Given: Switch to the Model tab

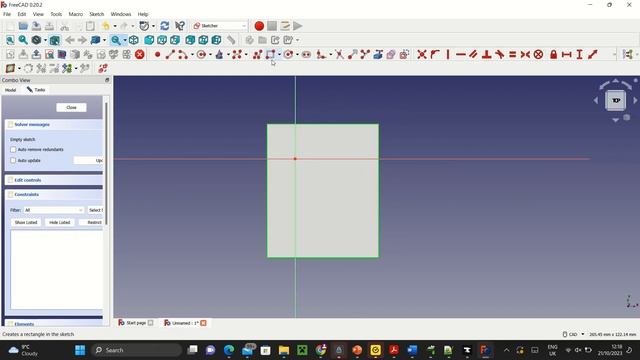Looking at the screenshot, I should click(x=11, y=90).
